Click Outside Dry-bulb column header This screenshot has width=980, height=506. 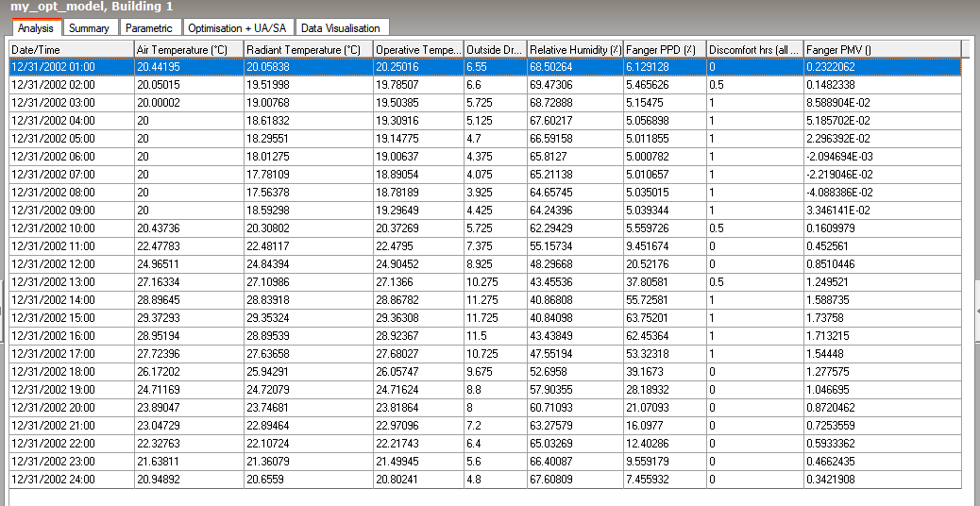(x=497, y=49)
